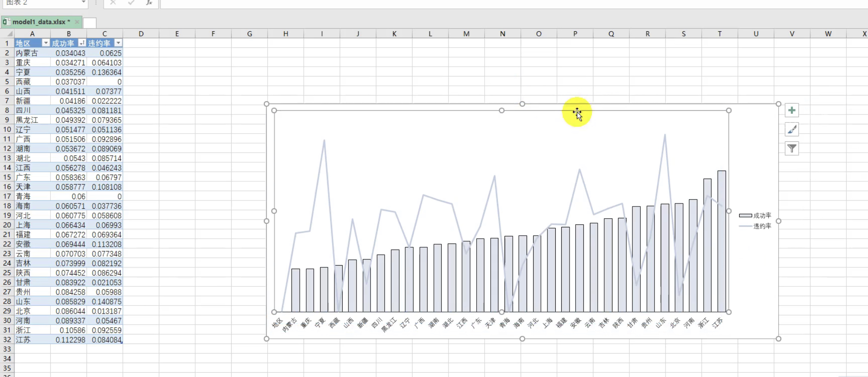Select column W header

tap(828, 33)
